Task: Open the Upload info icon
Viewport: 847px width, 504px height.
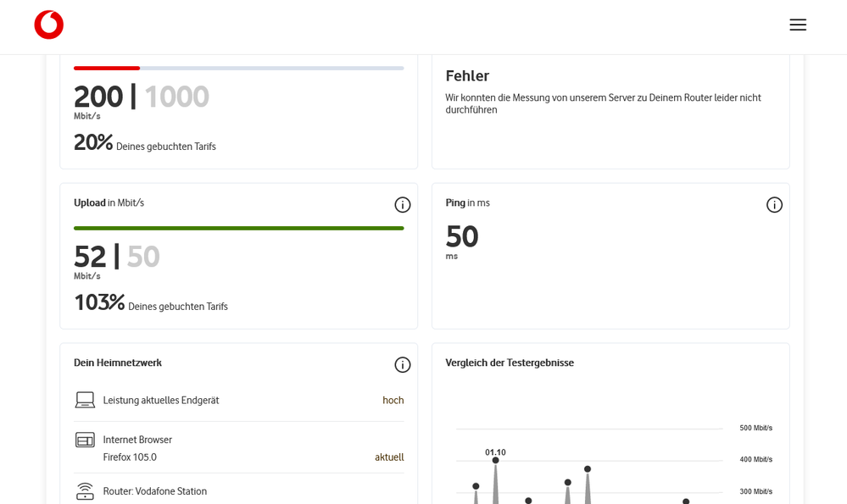Action: click(x=403, y=205)
